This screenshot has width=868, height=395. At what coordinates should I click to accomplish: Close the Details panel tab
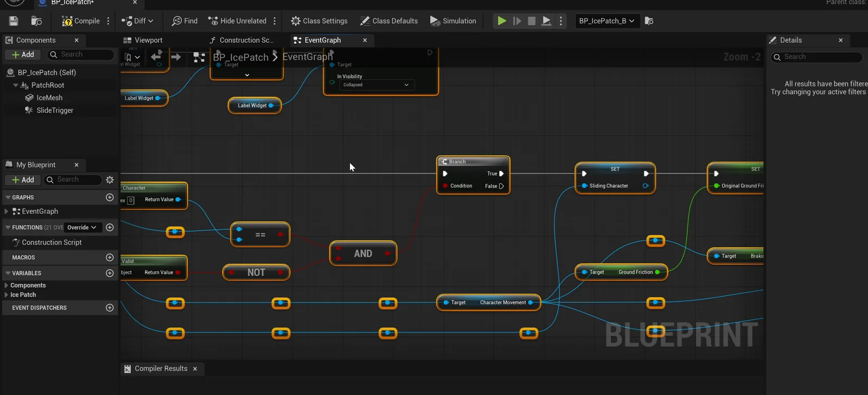pyautogui.click(x=841, y=40)
